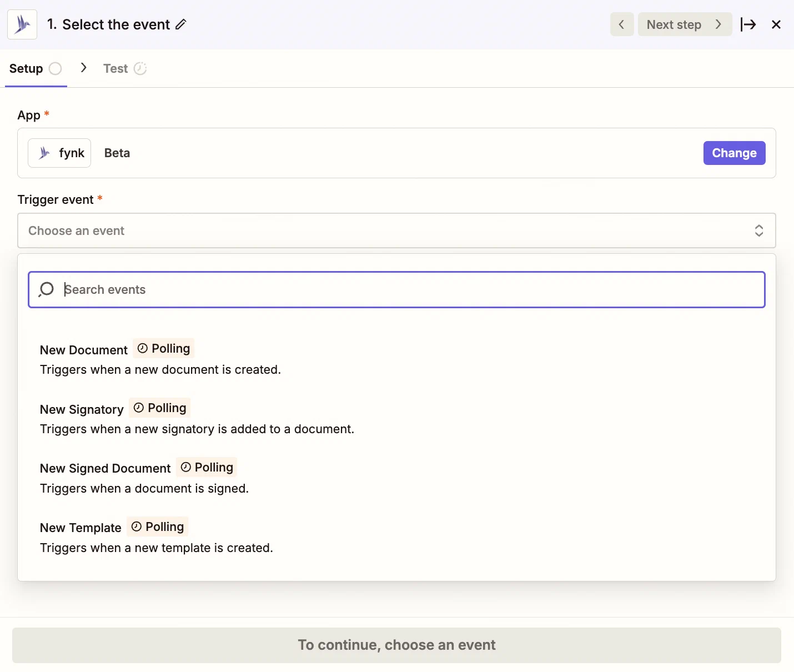
Task: Edit the step title with pencil icon
Action: [x=181, y=24]
